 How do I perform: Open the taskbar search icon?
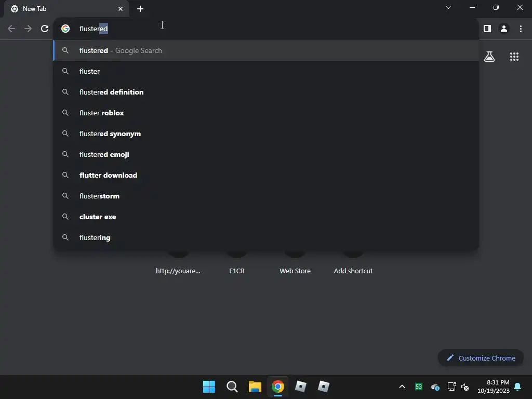(x=232, y=387)
